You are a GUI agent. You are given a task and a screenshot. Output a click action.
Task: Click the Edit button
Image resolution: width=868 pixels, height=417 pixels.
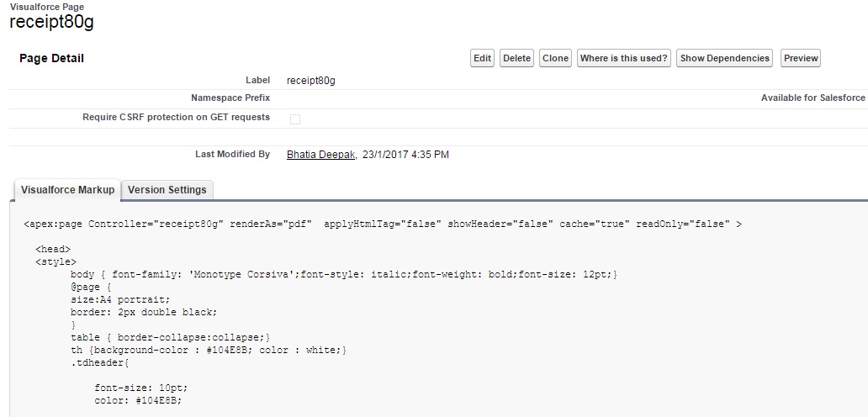click(x=482, y=58)
